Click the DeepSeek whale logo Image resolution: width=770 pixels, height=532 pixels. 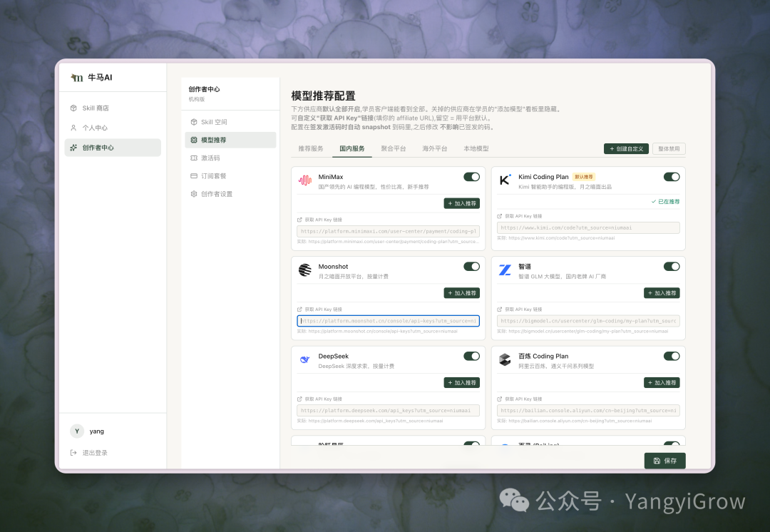click(305, 359)
